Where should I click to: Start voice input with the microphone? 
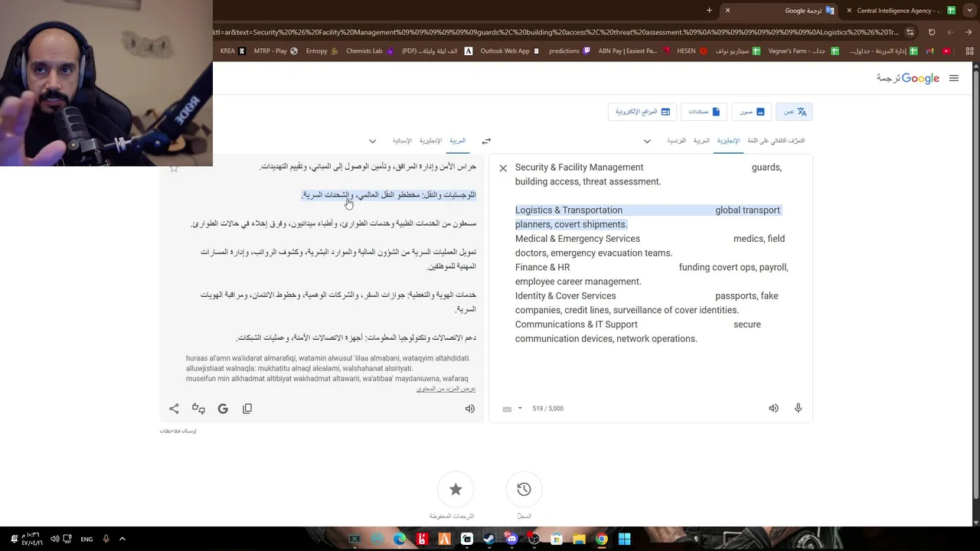point(798,409)
